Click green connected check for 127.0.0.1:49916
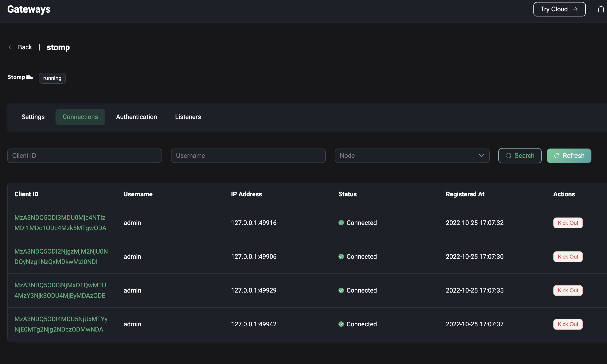This screenshot has width=607, height=364. click(x=341, y=223)
